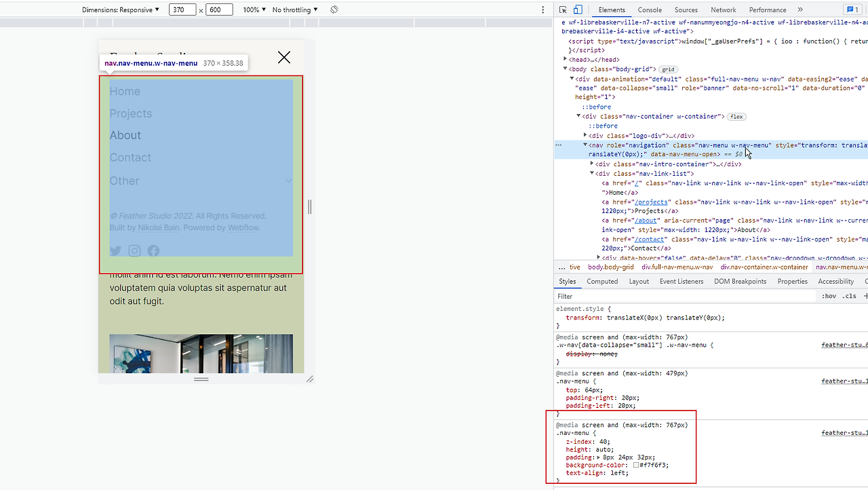Click the Filter field in Styles pane
The image size is (868, 490).
tap(685, 296)
